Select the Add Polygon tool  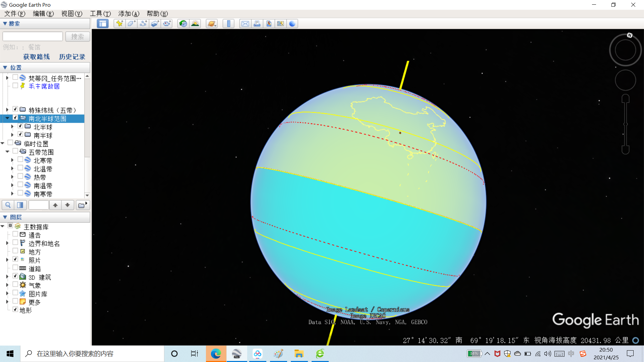131,23
